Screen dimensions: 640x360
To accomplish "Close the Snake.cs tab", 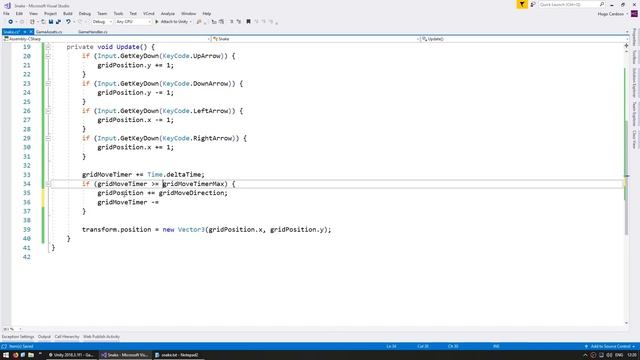I will click(x=31, y=32).
